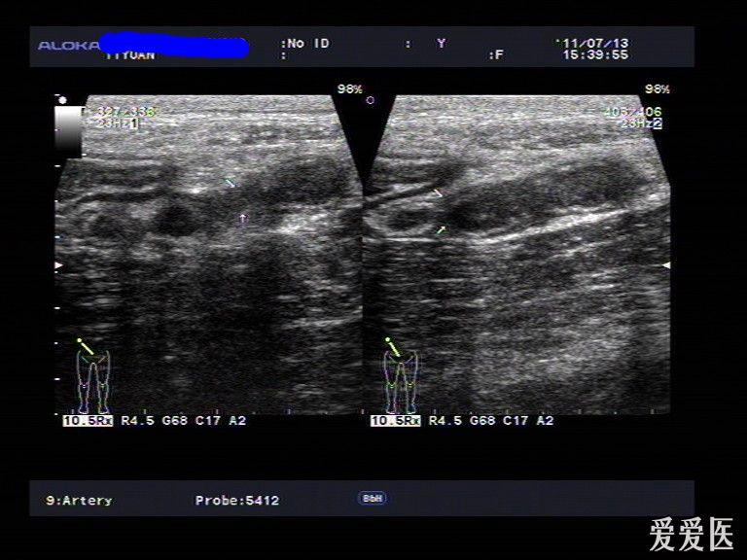Click the leg body-mark icon in left image

pyautogui.click(x=93, y=379)
